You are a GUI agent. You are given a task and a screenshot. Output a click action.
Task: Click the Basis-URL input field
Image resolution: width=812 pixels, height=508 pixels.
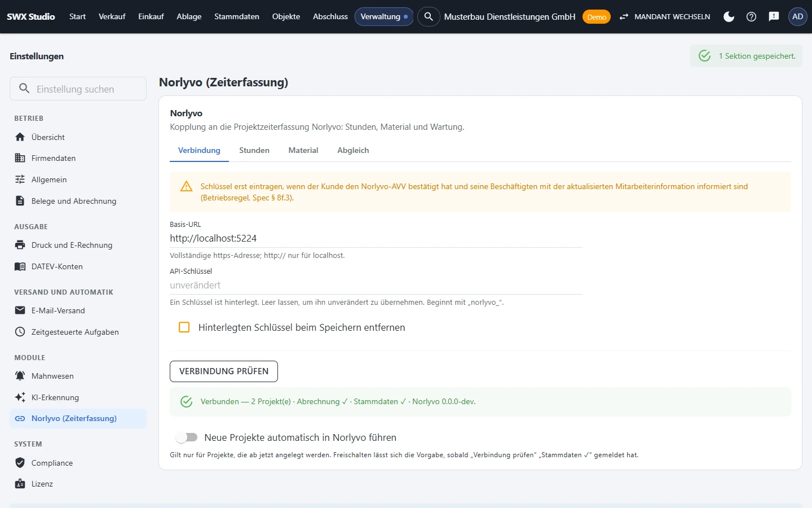[x=376, y=238]
